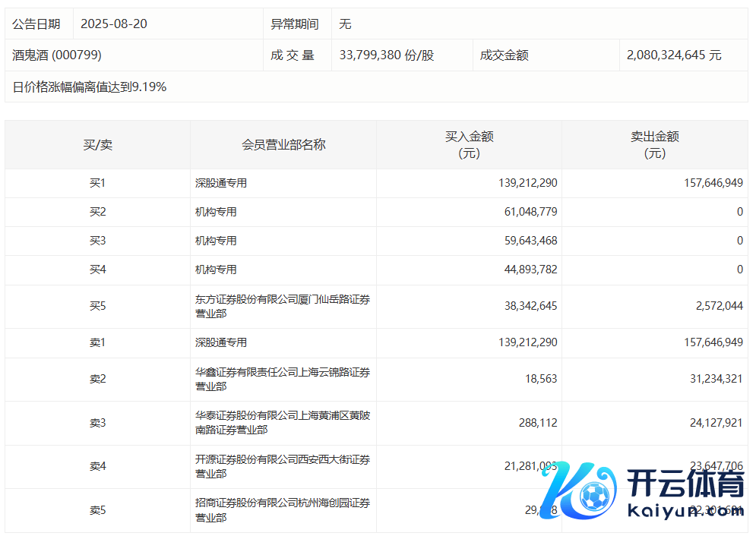Select the 华泰证券 上海黄浦区黄陂南路 branch name
The image size is (756, 536).
(x=283, y=423)
